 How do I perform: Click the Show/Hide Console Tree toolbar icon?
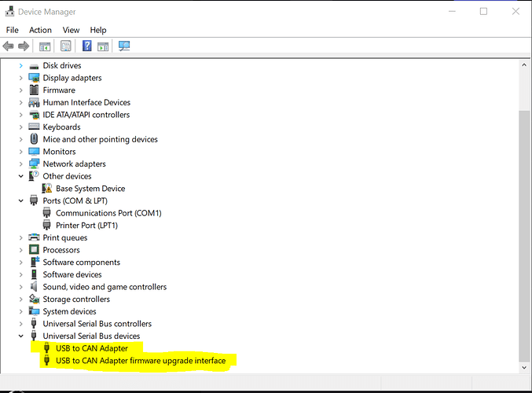(45, 46)
